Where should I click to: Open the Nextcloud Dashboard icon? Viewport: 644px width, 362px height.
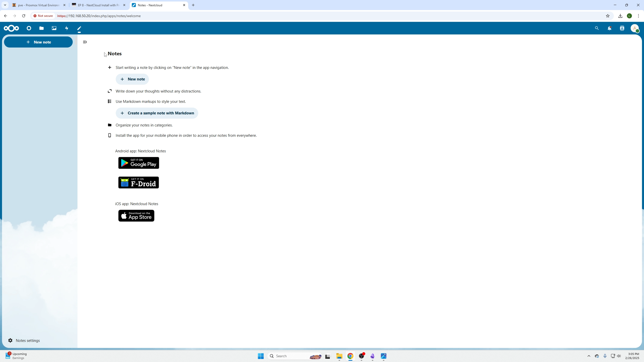pos(29,28)
